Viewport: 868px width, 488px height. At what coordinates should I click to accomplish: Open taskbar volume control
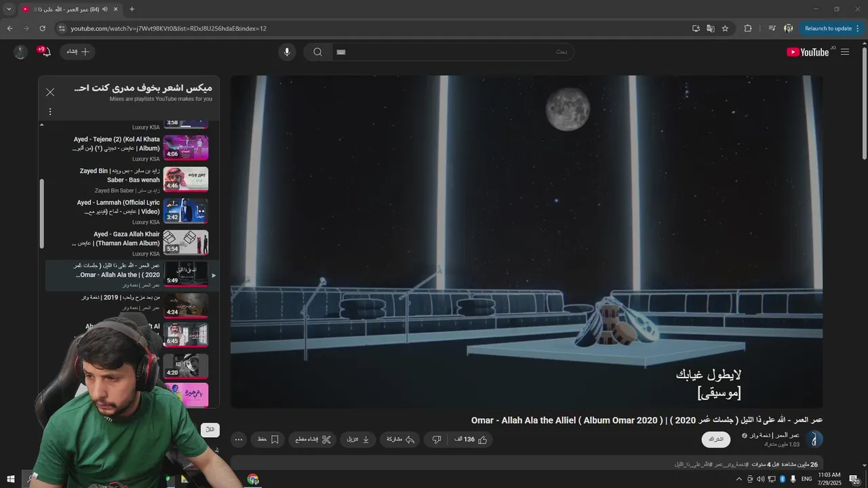pos(760,479)
